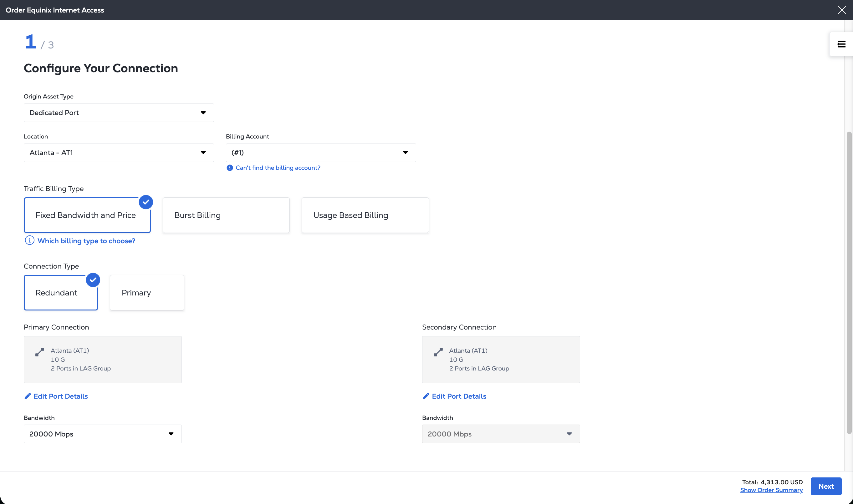
Task: Choose the Primary connection type
Action: pyautogui.click(x=147, y=292)
